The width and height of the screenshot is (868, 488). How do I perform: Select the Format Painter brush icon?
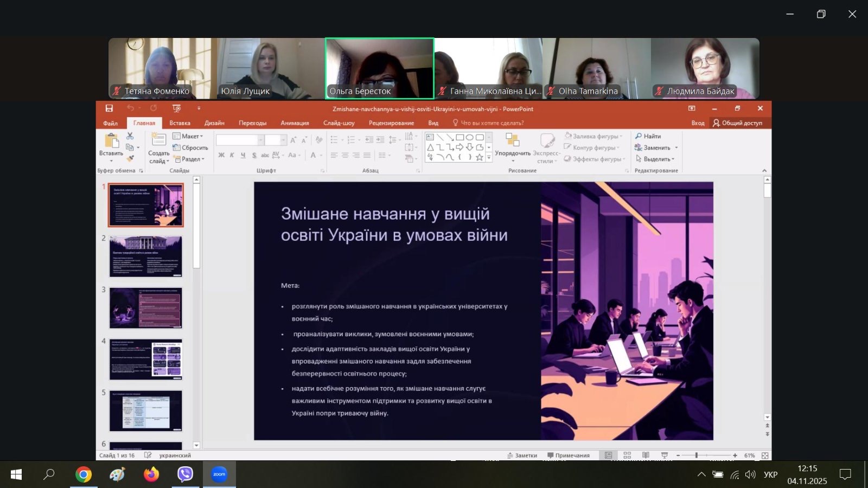[x=130, y=158]
